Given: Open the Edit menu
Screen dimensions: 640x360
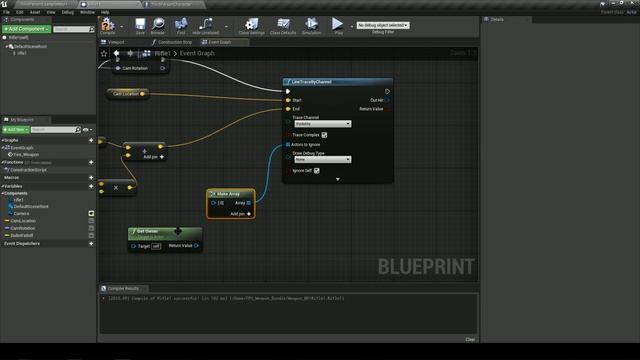Looking at the screenshot, I should [x=20, y=12].
